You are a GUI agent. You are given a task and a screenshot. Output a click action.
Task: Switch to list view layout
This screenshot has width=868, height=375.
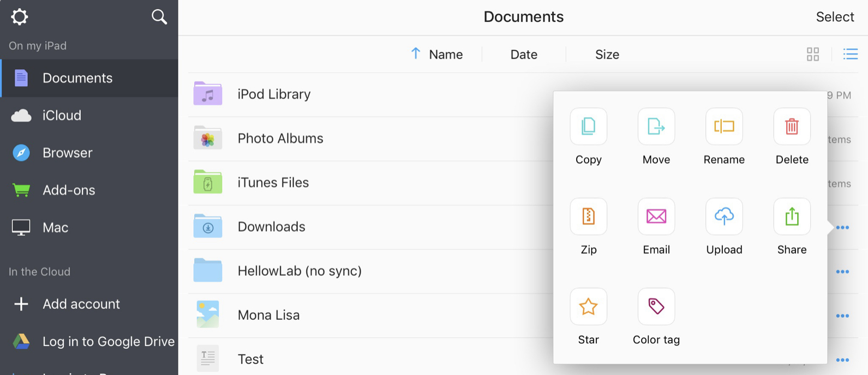(850, 54)
